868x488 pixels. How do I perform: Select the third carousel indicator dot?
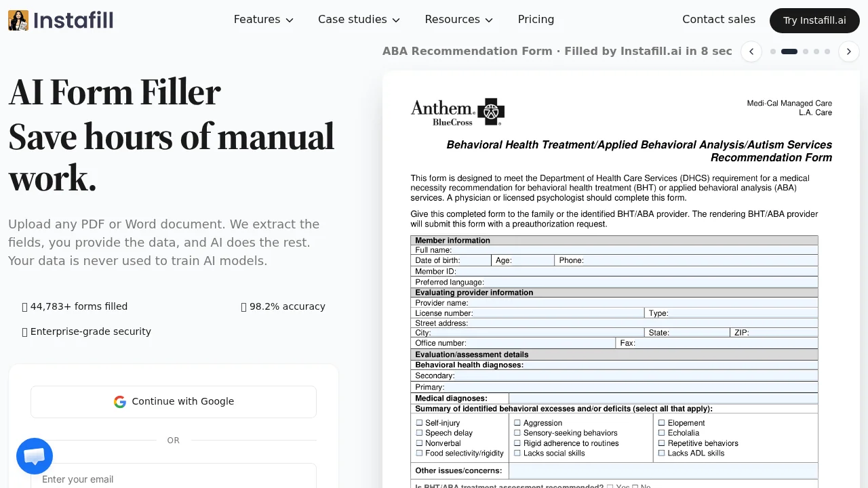pyautogui.click(x=806, y=52)
